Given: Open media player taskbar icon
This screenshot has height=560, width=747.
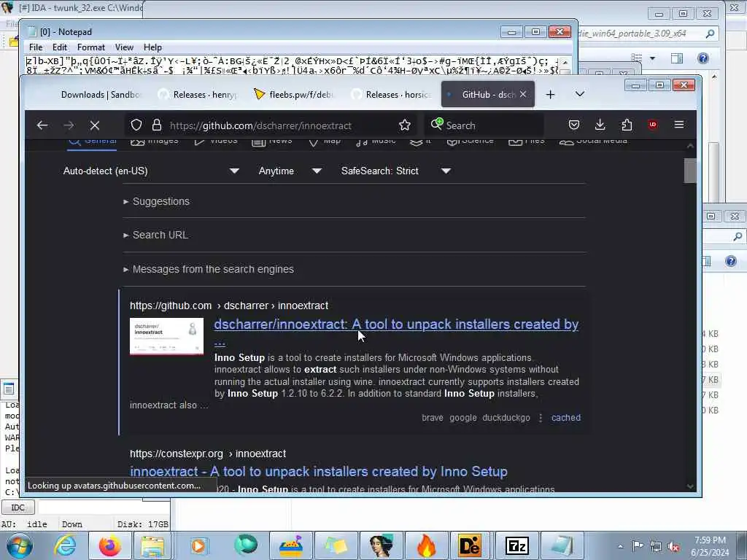Looking at the screenshot, I should (x=198, y=545).
